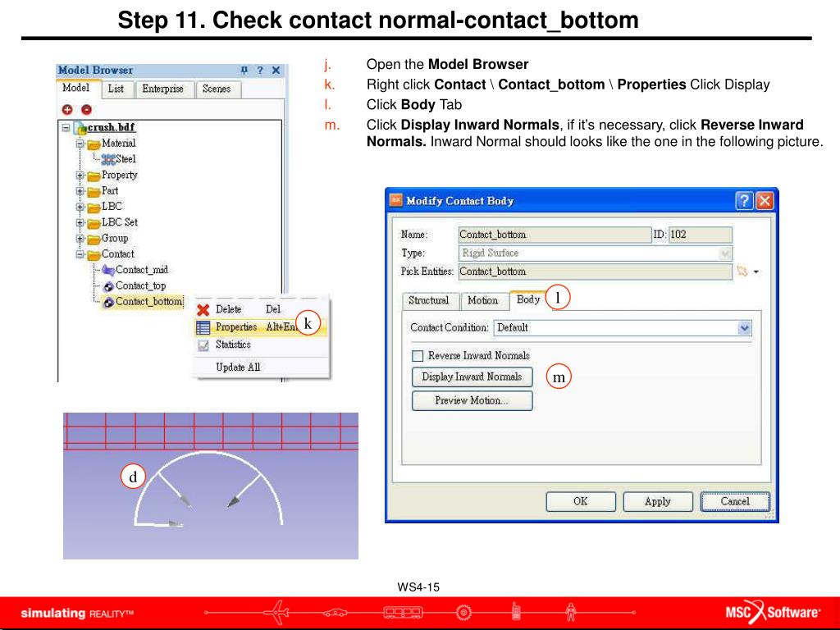Open the Pick Entities tool dropdown arrow

(x=756, y=272)
